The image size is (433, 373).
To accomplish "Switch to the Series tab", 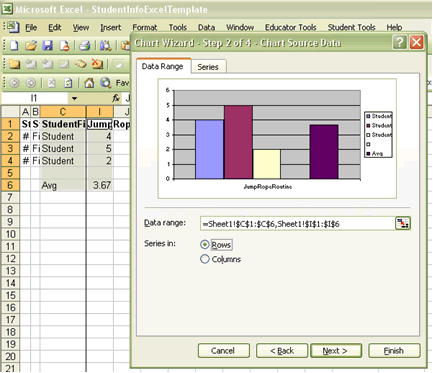I will pyautogui.click(x=208, y=67).
